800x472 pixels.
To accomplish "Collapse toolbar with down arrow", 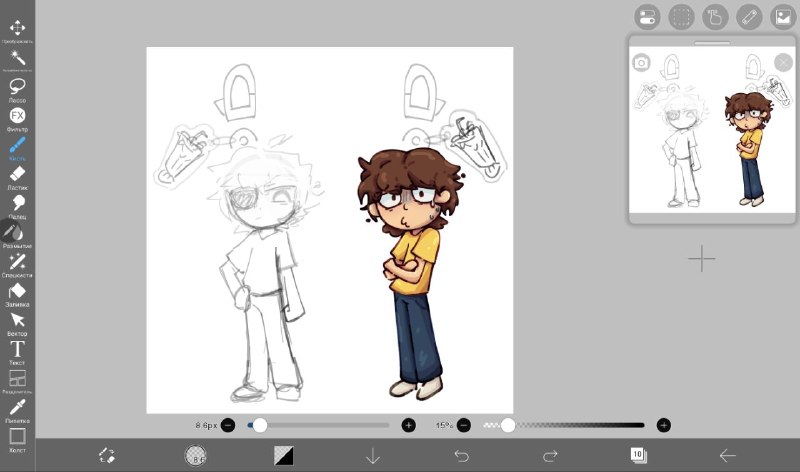I will click(x=373, y=456).
